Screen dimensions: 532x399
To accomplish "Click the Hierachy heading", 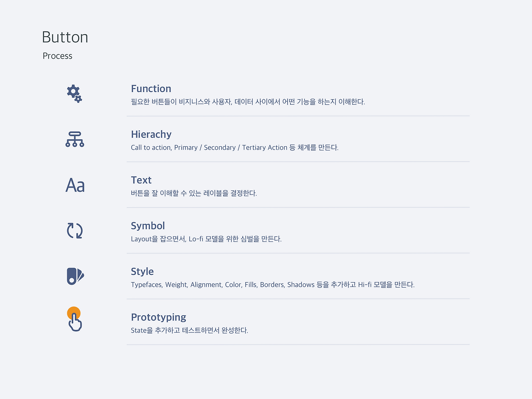I will coord(151,134).
